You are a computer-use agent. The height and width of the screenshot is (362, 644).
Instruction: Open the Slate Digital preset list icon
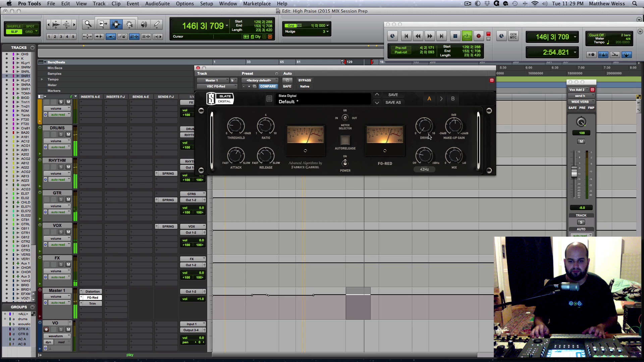pyautogui.click(x=269, y=99)
